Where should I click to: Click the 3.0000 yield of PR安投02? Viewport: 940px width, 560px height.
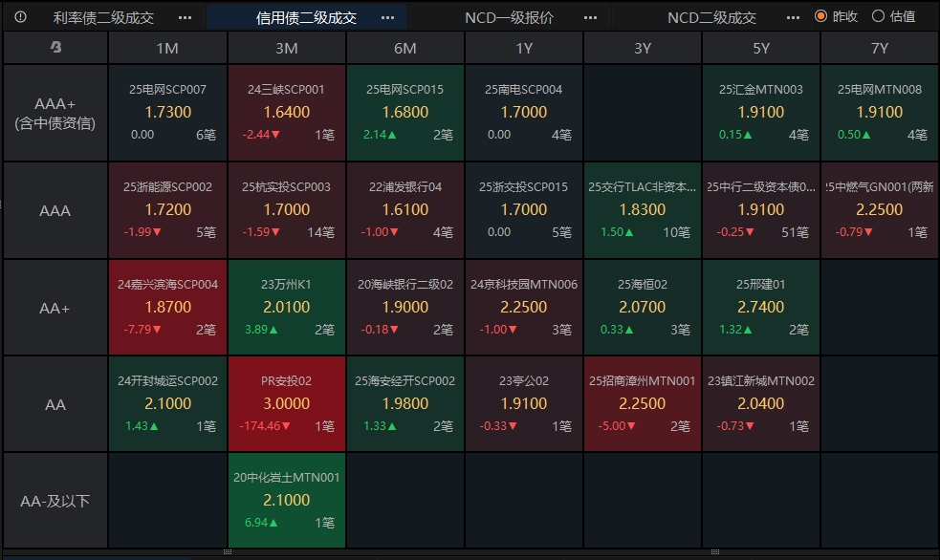pos(287,403)
